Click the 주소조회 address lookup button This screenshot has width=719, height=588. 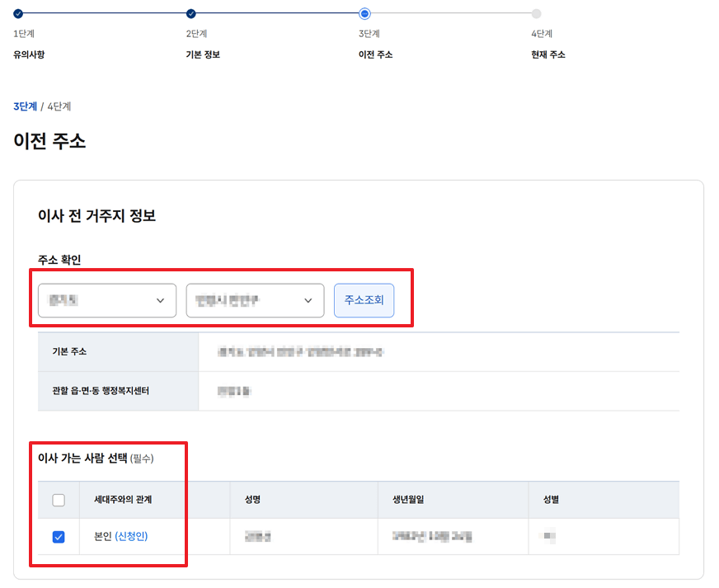coord(364,300)
